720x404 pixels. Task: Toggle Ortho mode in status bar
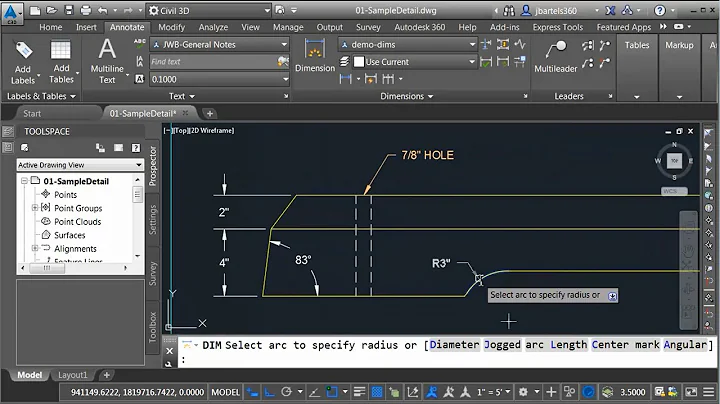pos(270,392)
